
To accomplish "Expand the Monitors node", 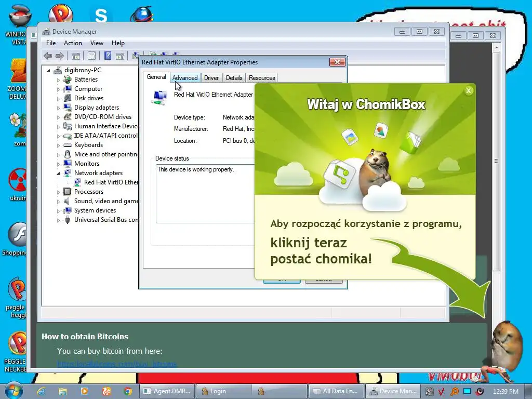I will click(x=58, y=164).
